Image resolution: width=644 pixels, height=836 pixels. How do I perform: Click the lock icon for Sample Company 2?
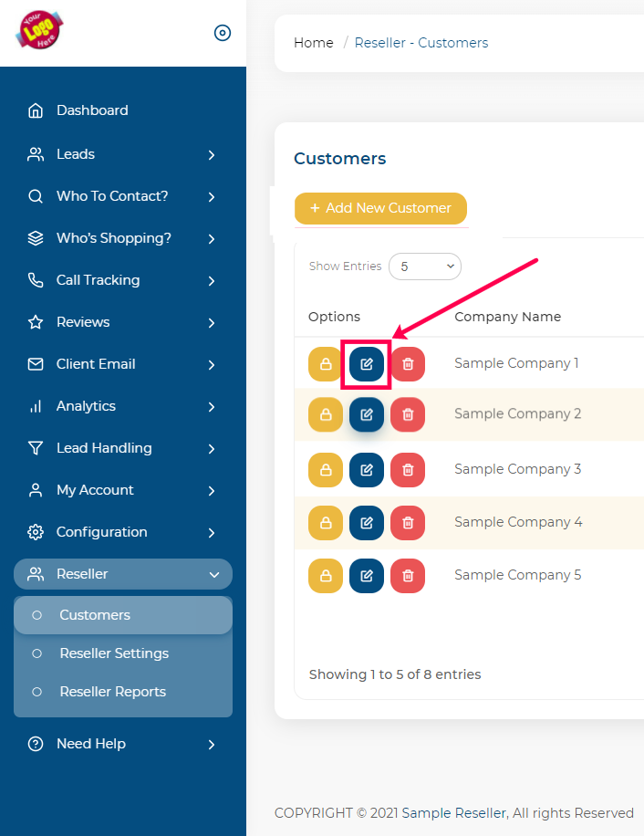click(x=326, y=414)
